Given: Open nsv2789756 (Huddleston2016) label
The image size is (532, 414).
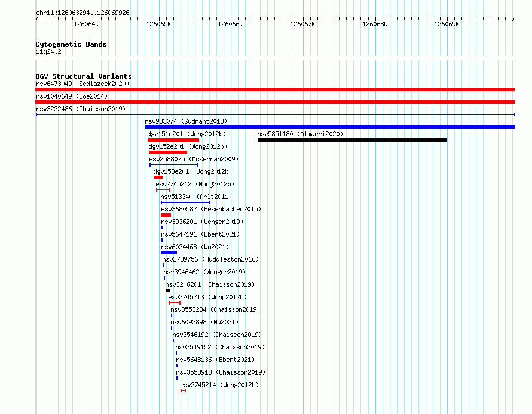Looking at the screenshot, I should pos(210,259).
